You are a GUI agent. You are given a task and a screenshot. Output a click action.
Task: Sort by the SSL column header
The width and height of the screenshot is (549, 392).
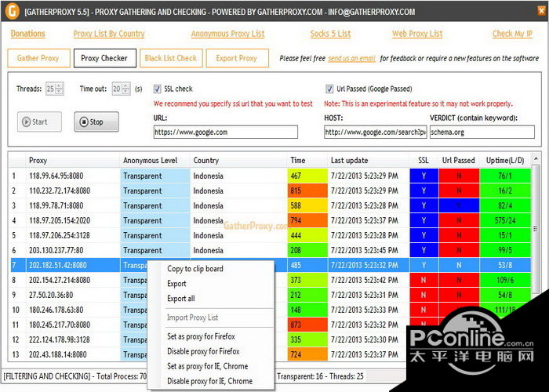pos(424,160)
